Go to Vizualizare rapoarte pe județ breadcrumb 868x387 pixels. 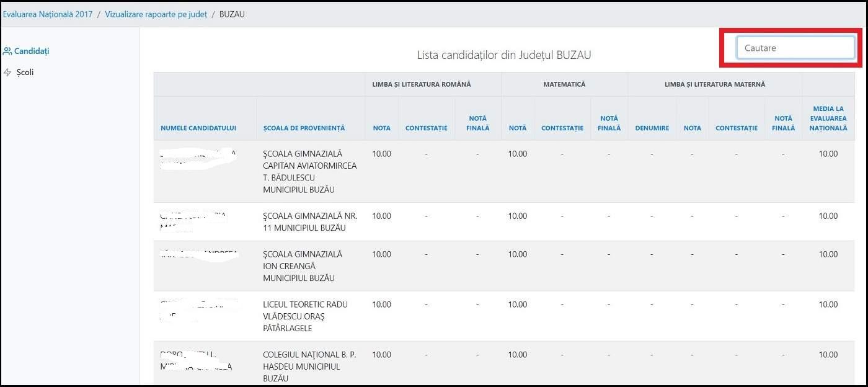tap(156, 14)
